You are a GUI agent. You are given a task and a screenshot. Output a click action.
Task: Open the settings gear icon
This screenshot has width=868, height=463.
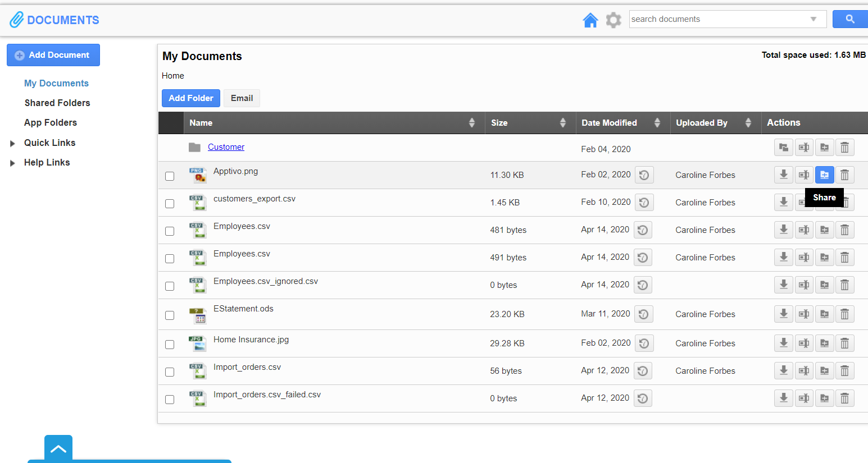[x=613, y=19]
